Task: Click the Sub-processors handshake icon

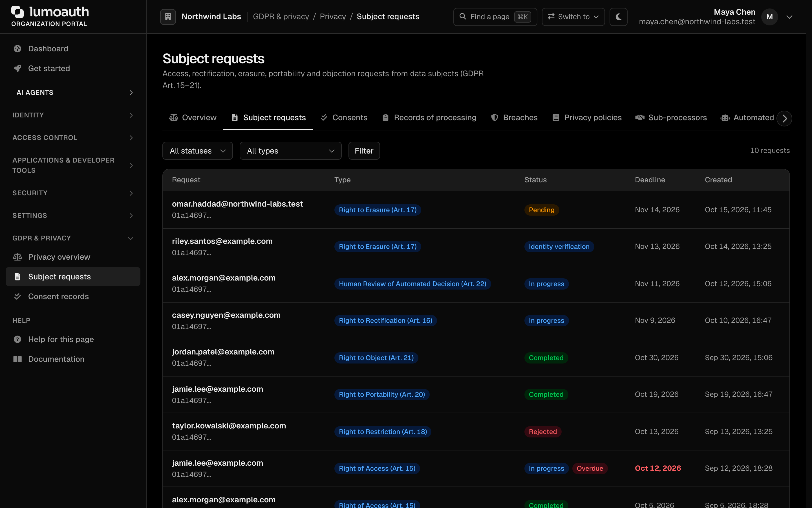Action: [x=640, y=118]
